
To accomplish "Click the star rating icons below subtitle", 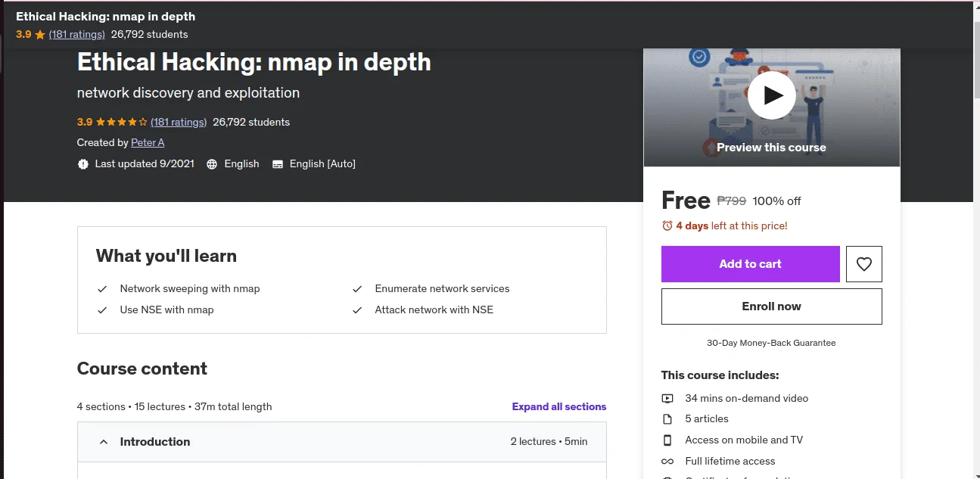I will (122, 122).
